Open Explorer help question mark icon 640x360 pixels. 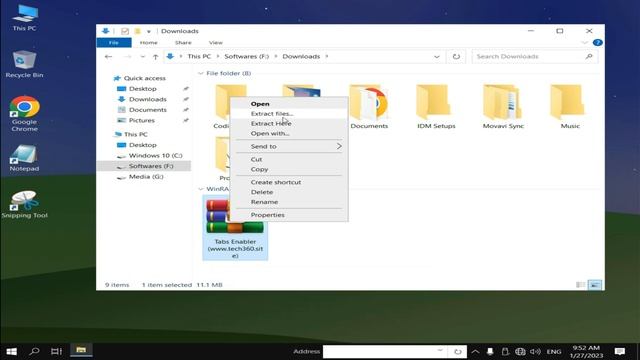coord(597,42)
